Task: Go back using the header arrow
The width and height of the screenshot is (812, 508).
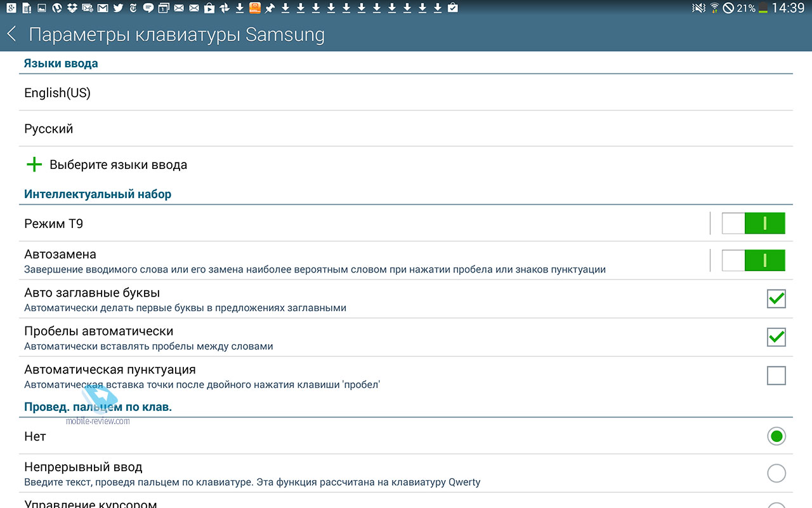Action: pos(11,34)
